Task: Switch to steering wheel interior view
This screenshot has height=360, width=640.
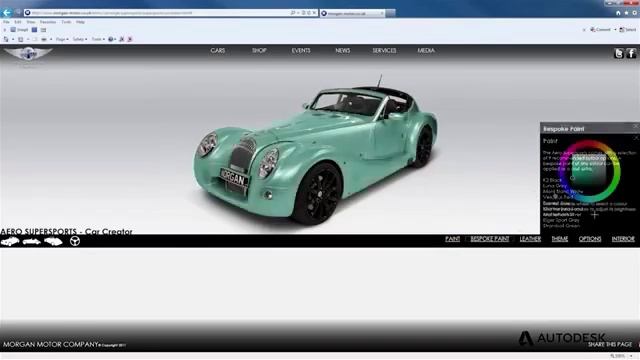Action: pyautogui.click(x=75, y=241)
